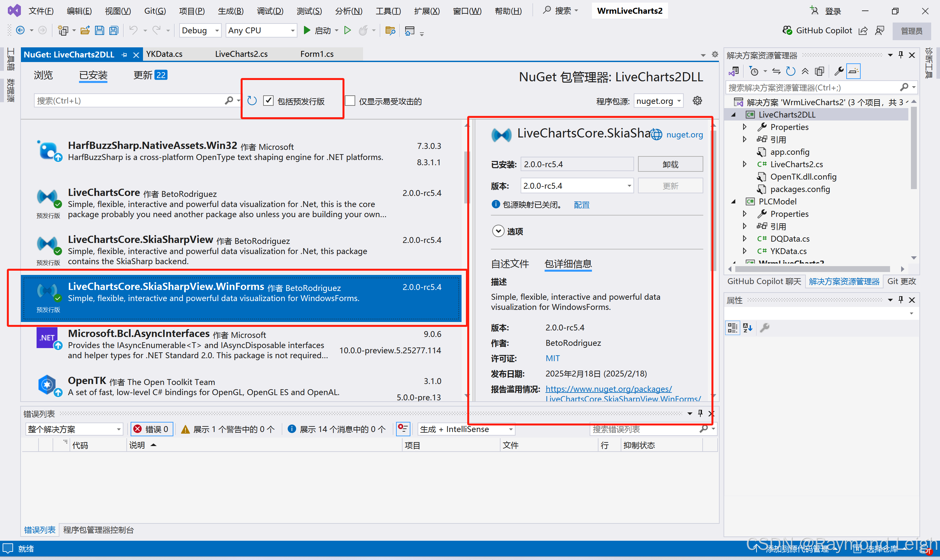Click error list clear filter icon
Image resolution: width=940 pixels, height=560 pixels.
[403, 429]
